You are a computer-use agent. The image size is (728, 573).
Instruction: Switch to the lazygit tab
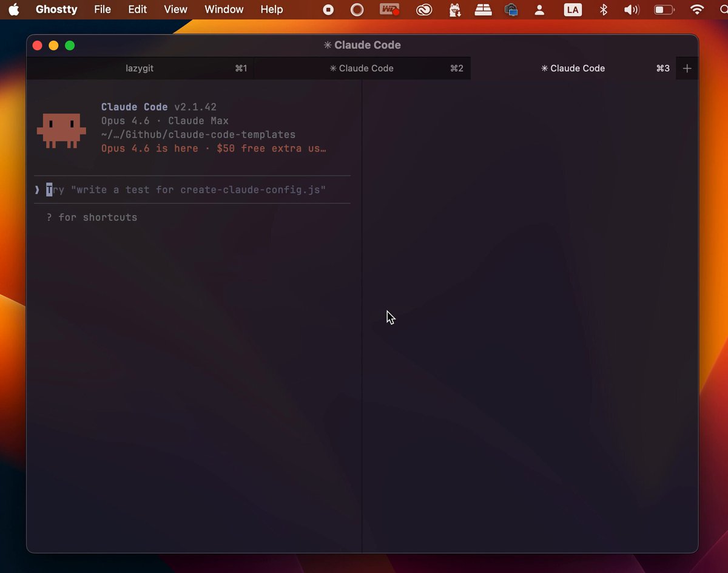point(140,69)
